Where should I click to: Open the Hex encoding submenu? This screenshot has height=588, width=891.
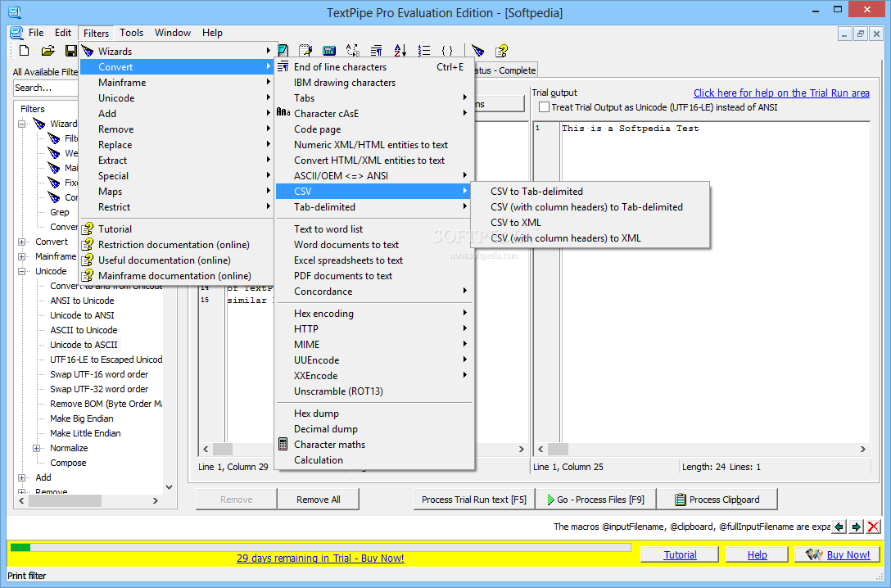tap(374, 313)
